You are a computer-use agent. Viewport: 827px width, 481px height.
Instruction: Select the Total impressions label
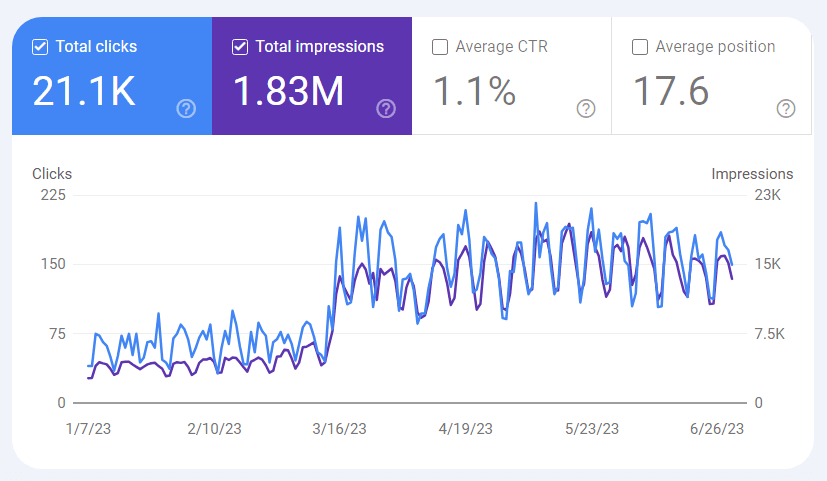tap(320, 47)
